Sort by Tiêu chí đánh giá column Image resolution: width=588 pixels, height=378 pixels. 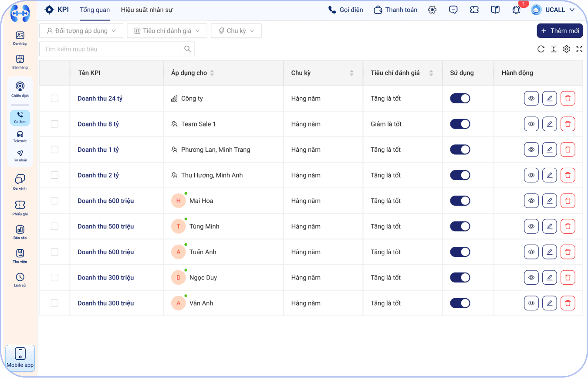(x=431, y=73)
